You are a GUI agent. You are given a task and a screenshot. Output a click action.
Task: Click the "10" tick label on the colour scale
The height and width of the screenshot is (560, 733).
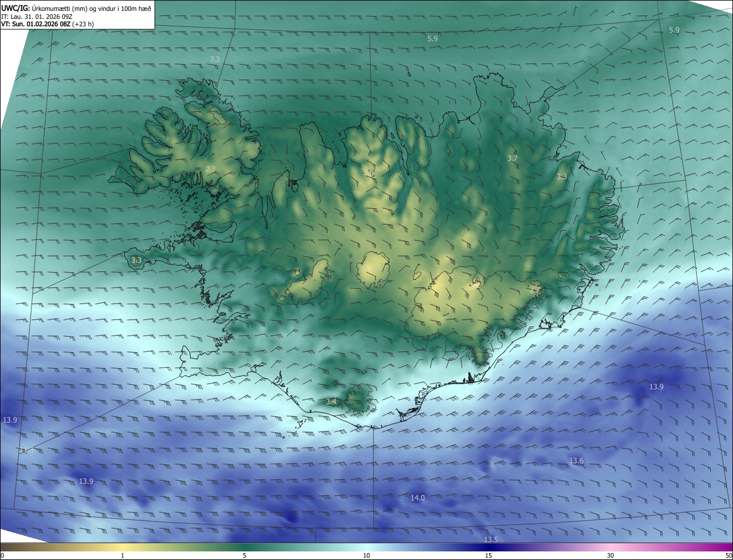point(366,555)
